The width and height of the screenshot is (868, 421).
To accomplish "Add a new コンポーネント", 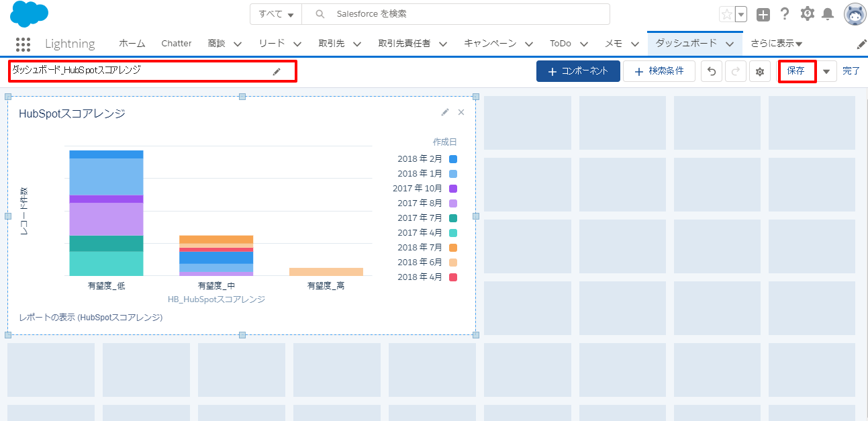I will (x=577, y=71).
